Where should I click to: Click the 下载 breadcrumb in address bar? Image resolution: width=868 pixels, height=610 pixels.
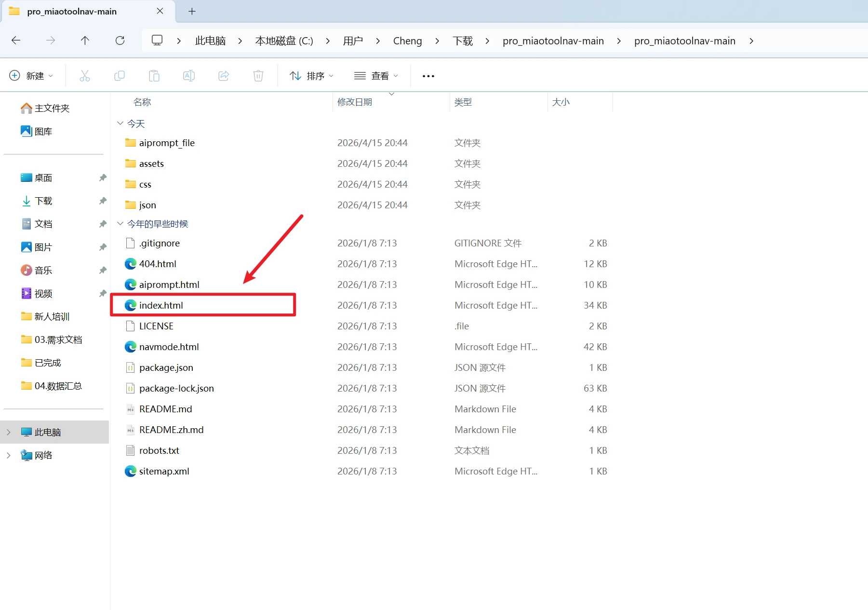(463, 41)
